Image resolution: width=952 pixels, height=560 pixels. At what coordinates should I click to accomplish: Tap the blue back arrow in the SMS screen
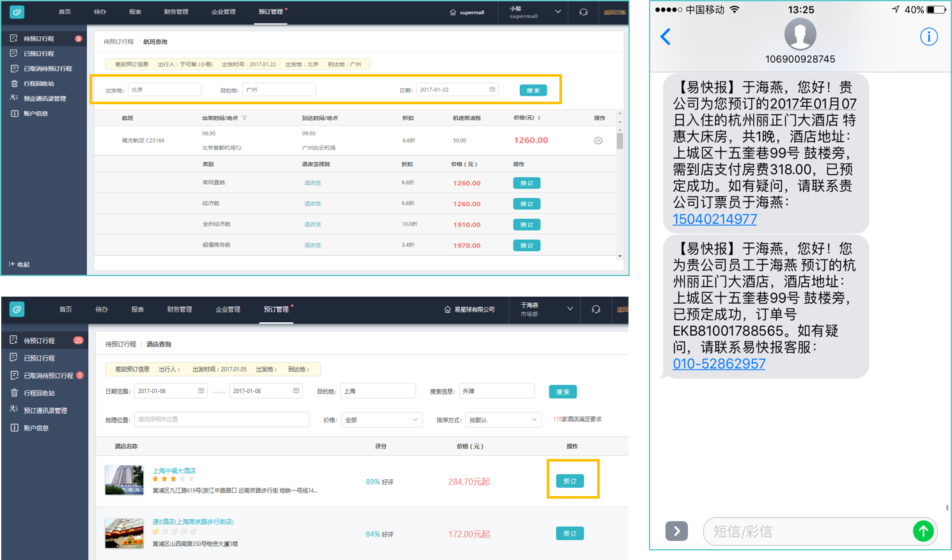point(666,37)
